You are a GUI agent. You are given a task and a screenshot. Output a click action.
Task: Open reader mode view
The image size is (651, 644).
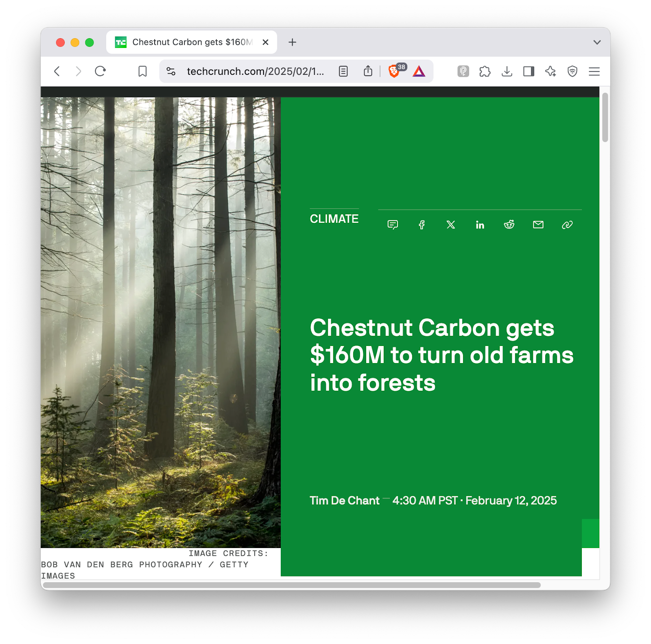[x=343, y=72]
